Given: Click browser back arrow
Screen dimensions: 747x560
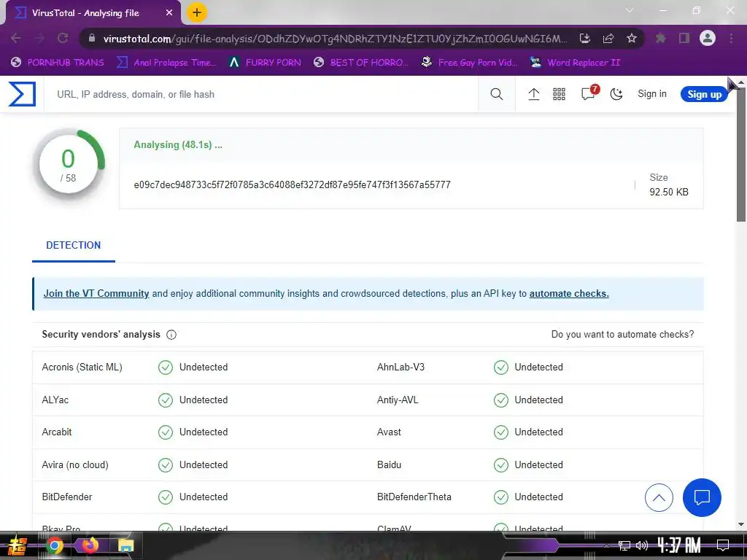Looking at the screenshot, I should [x=16, y=38].
